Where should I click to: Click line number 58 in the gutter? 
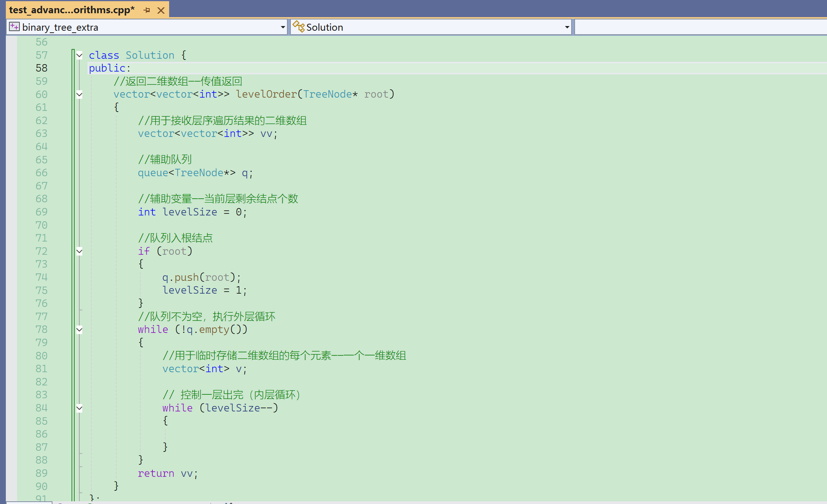tap(41, 68)
